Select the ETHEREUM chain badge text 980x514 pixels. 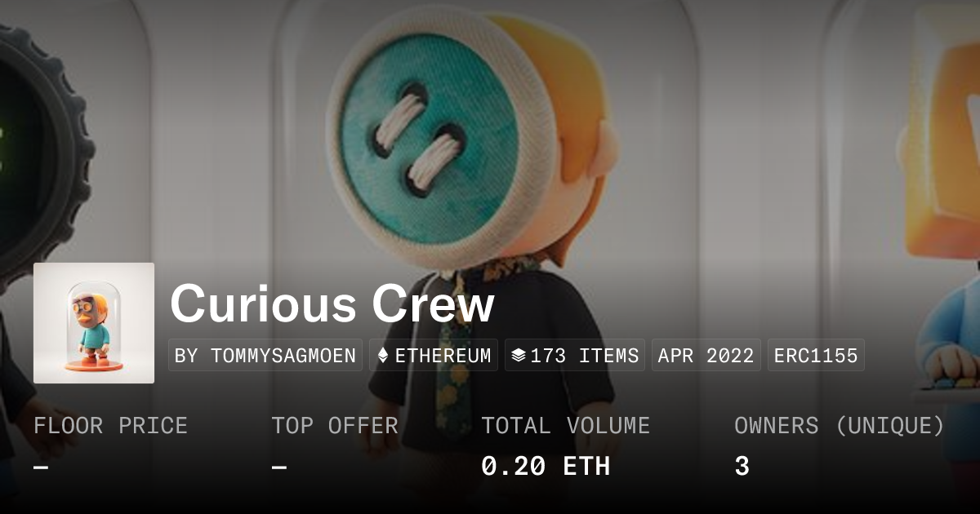click(x=443, y=356)
